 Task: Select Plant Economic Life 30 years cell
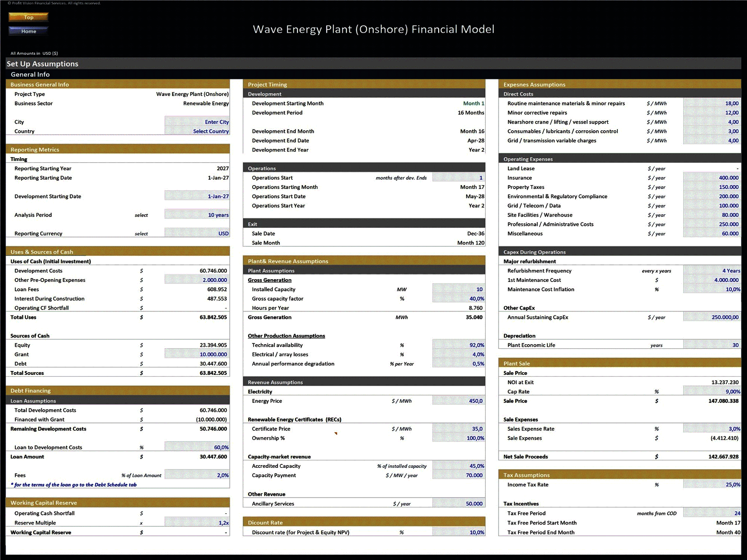(712, 345)
